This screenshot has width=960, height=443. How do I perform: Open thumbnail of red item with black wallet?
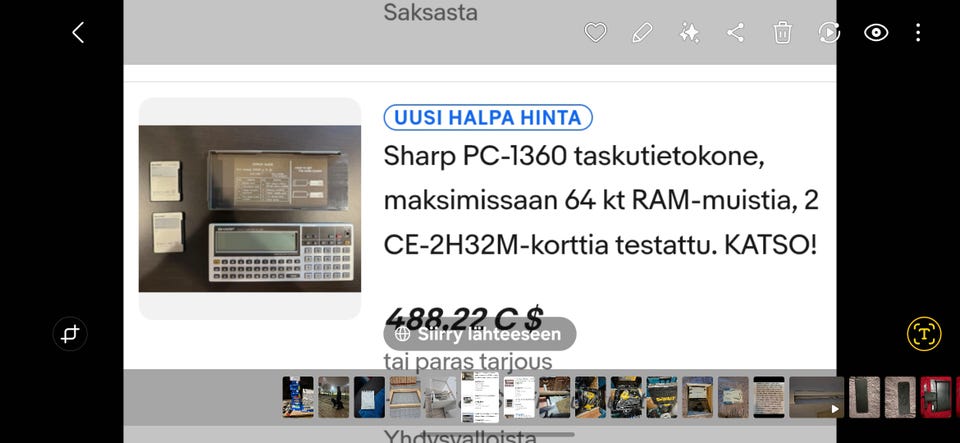[936, 397]
